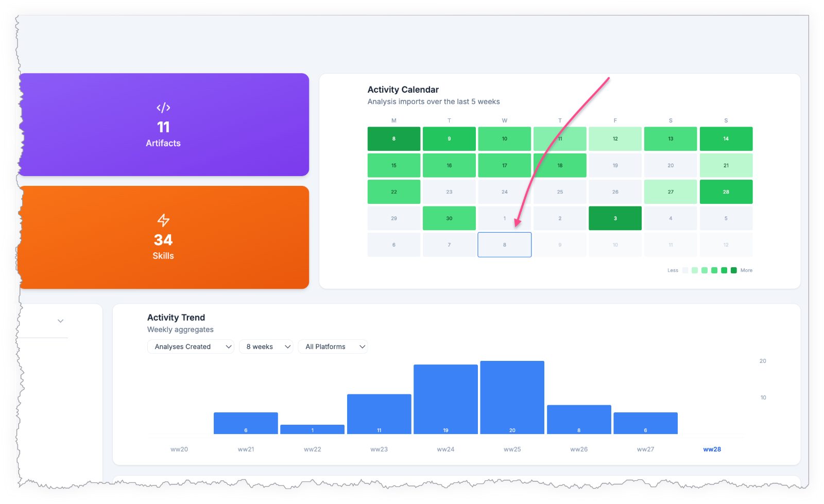Select the ww28 week axis label
This screenshot has height=504, width=824.
point(712,449)
